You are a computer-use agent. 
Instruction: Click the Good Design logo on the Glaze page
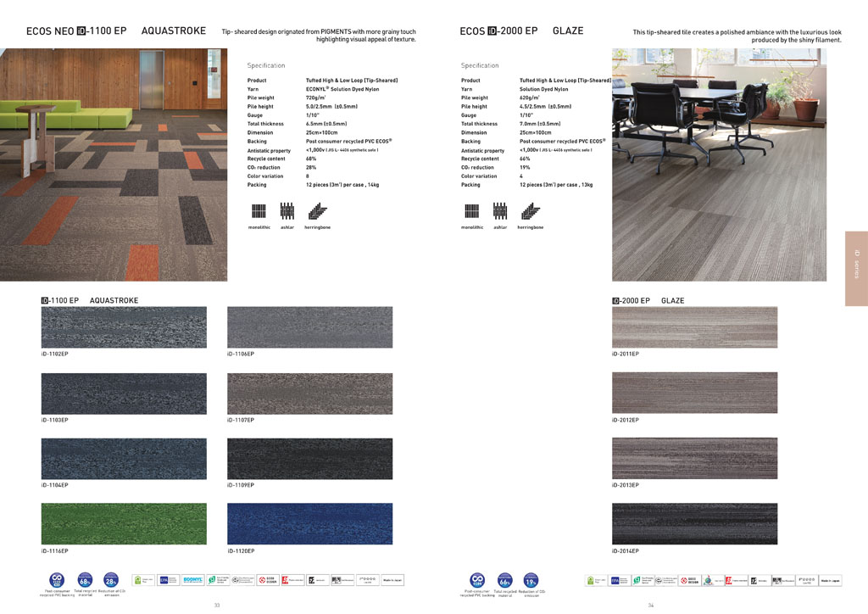tap(690, 580)
